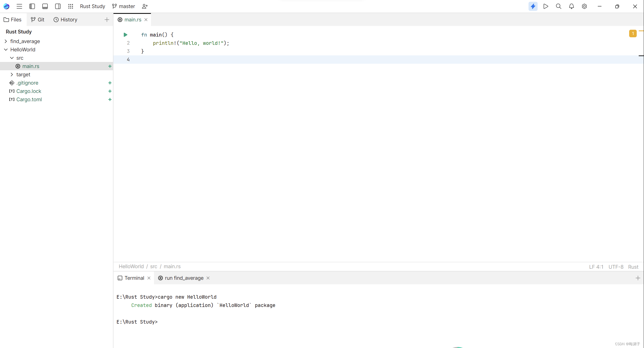This screenshot has height=348, width=644.
Task: Click the error stripe marker on scrollbar
Action: pos(641,31)
